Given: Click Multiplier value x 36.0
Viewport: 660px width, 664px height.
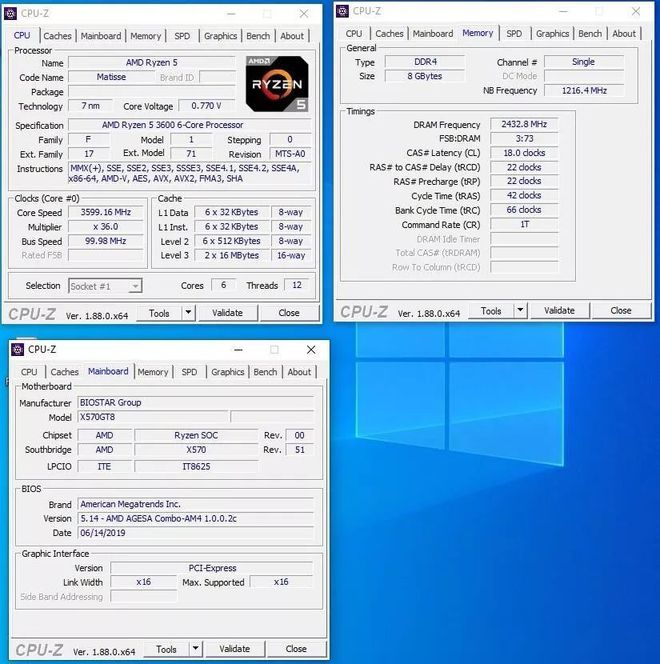Looking at the screenshot, I should [x=106, y=227].
